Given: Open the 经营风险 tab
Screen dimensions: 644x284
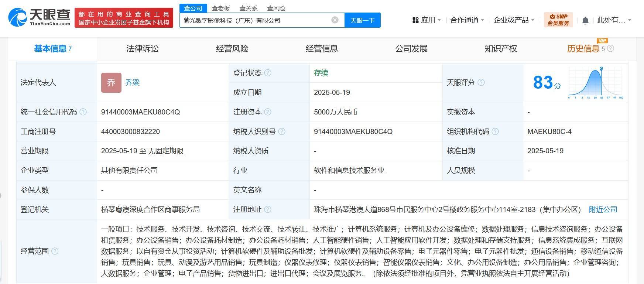Looking at the screenshot, I should coord(232,49).
